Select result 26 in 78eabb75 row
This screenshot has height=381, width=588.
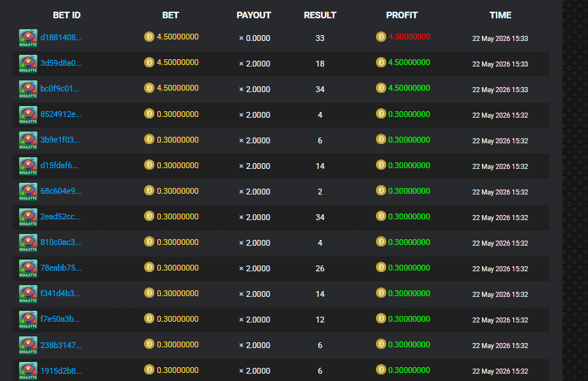[320, 268]
